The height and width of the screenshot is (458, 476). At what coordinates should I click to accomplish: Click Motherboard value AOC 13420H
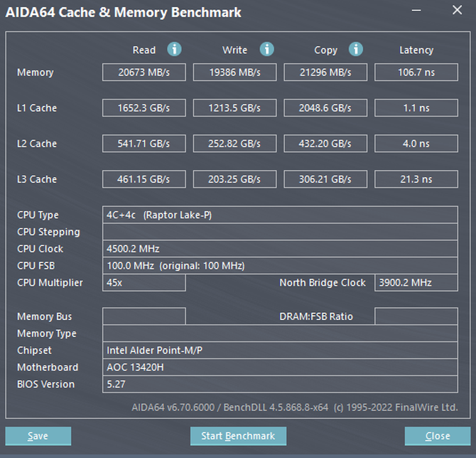coord(280,367)
